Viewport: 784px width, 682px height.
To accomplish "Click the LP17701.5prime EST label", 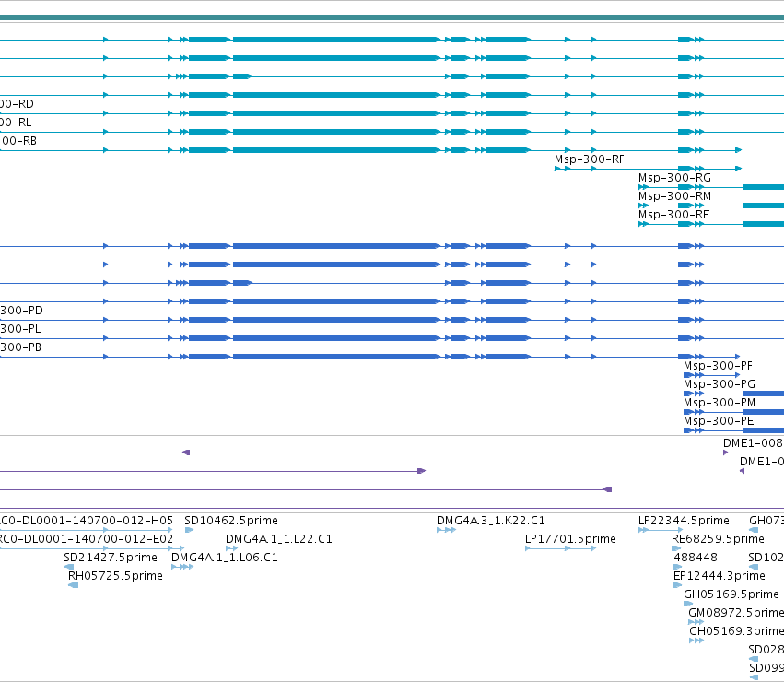I will 570,539.
